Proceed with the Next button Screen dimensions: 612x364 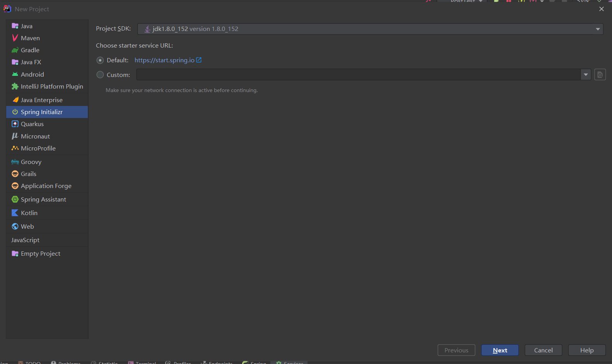tap(500, 350)
